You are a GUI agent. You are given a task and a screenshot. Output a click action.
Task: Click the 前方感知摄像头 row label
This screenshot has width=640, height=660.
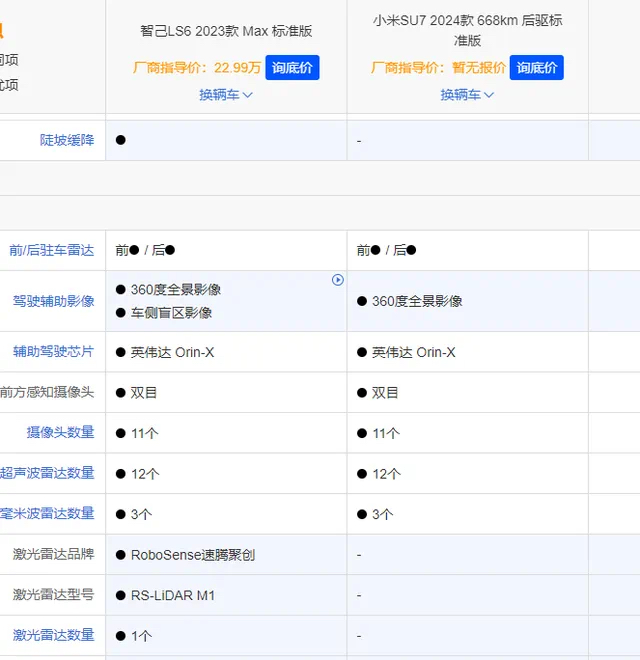coord(47,392)
